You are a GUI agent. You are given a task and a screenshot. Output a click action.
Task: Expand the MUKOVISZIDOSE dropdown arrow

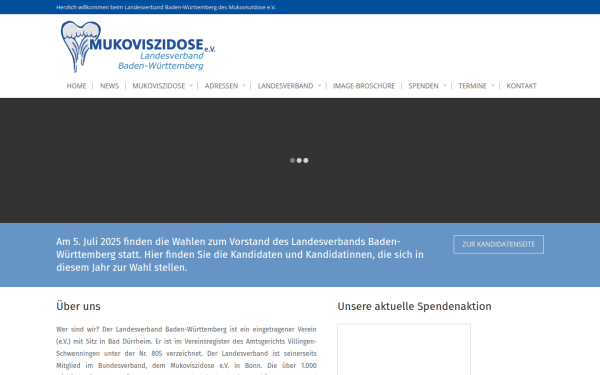(x=191, y=86)
